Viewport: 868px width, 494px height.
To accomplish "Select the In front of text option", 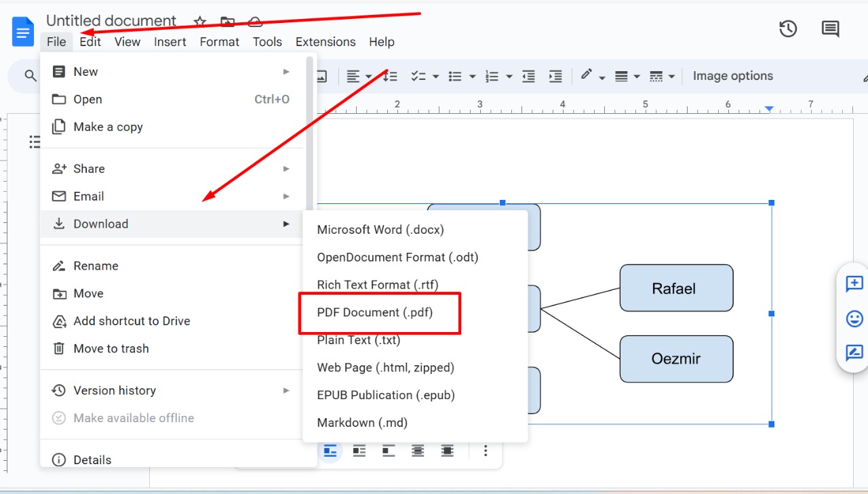I will tap(447, 451).
